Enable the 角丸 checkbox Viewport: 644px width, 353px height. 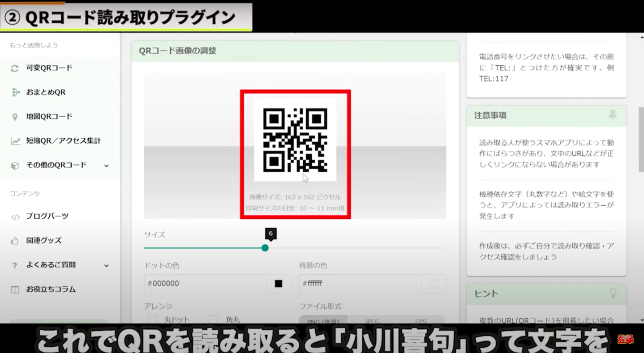(214, 319)
